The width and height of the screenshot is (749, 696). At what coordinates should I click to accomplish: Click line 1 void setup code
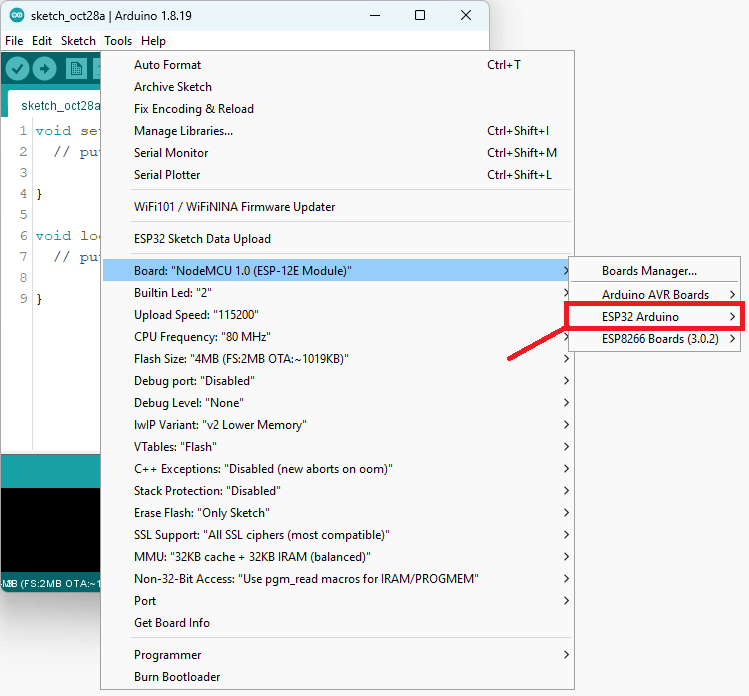[67, 130]
